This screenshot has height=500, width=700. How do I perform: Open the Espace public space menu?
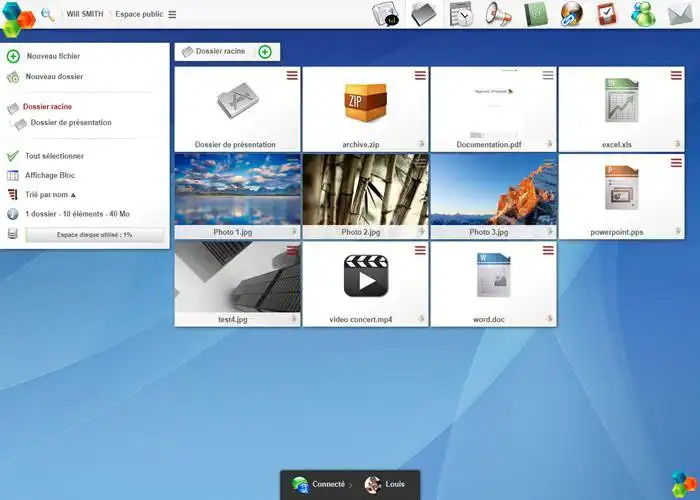139,14
